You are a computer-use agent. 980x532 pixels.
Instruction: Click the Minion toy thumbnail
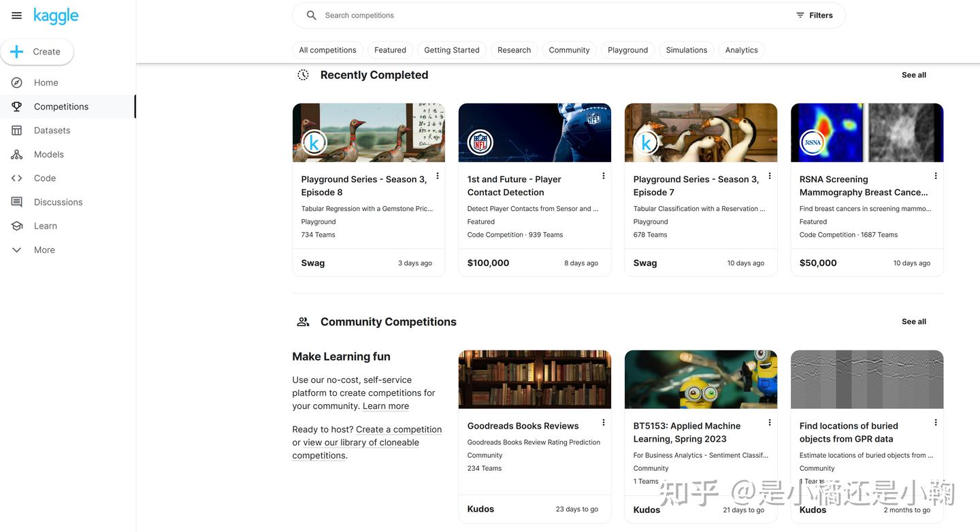click(x=701, y=380)
